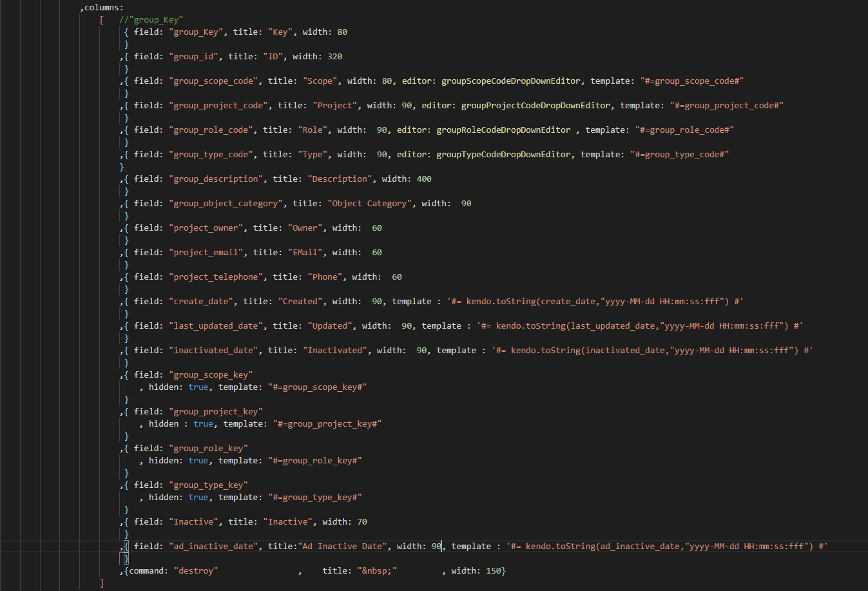868x591 pixels.
Task: Click the "project_owner" field string
Action: click(206, 228)
